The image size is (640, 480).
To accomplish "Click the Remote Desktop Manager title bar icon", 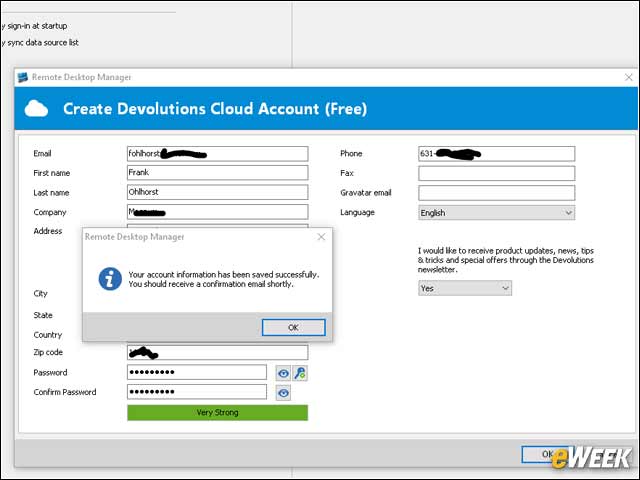I will click(23, 77).
